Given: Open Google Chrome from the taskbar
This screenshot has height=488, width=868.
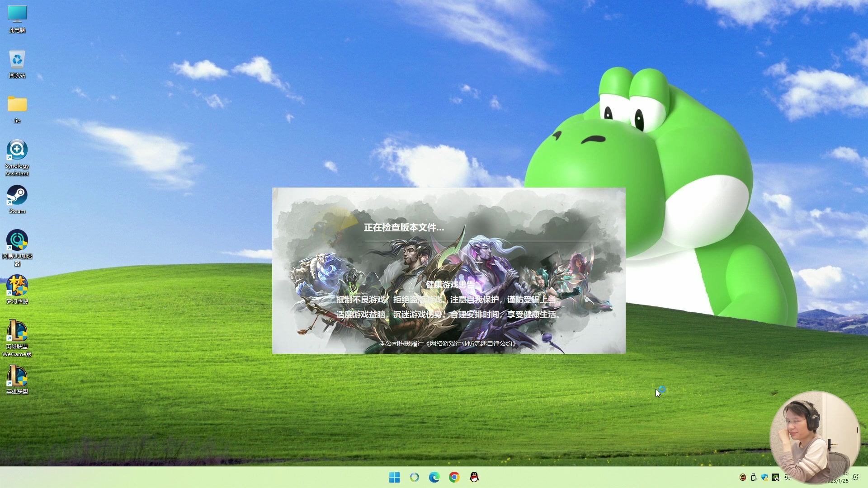Looking at the screenshot, I should point(454,477).
